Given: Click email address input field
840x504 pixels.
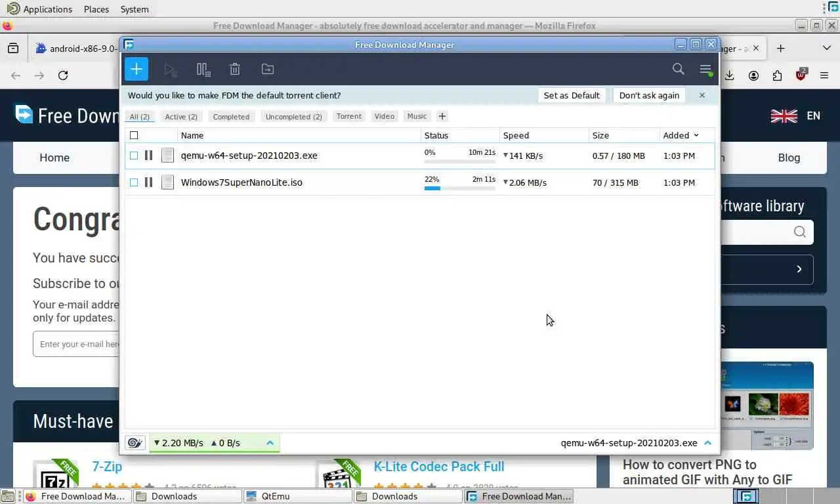Looking at the screenshot, I should (76, 344).
